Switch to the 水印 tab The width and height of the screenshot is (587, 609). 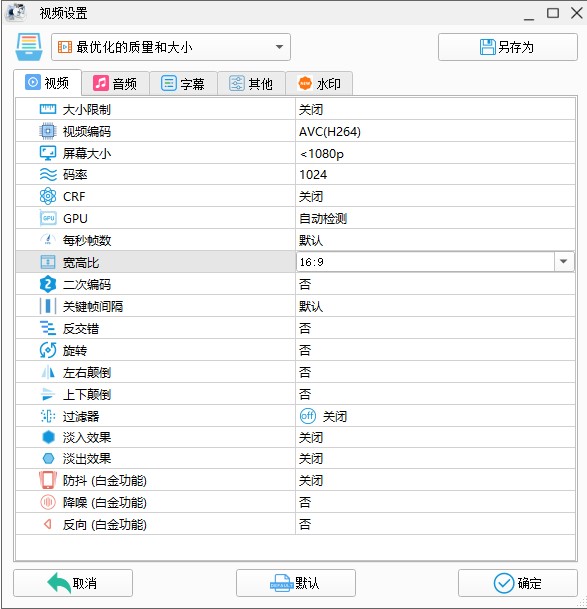319,84
